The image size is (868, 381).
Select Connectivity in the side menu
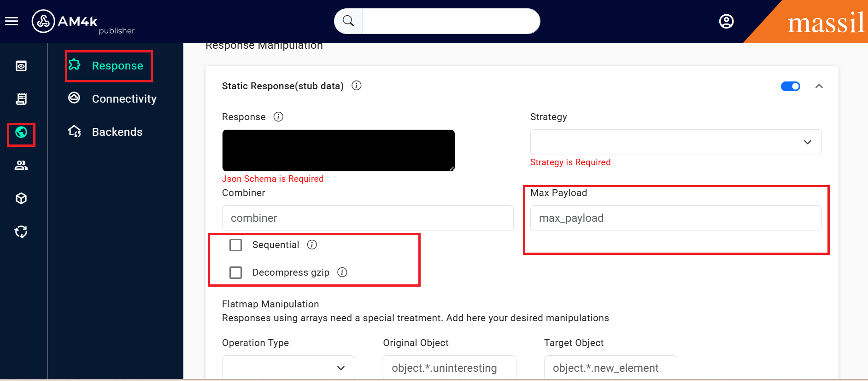pos(124,99)
